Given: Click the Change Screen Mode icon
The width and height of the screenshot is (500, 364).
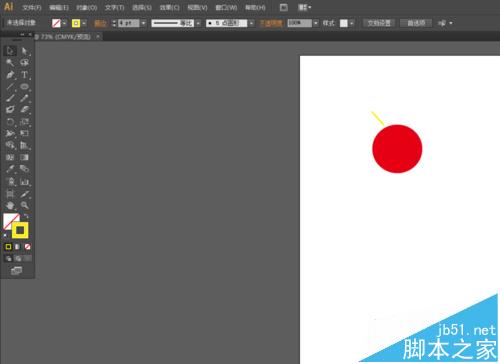Looking at the screenshot, I should [16, 271].
